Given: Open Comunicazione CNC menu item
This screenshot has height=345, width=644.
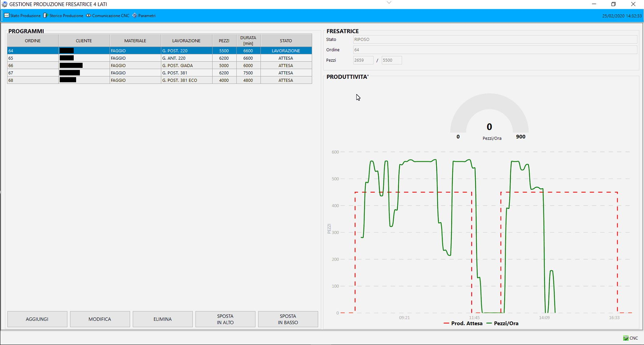Looking at the screenshot, I should click(108, 16).
